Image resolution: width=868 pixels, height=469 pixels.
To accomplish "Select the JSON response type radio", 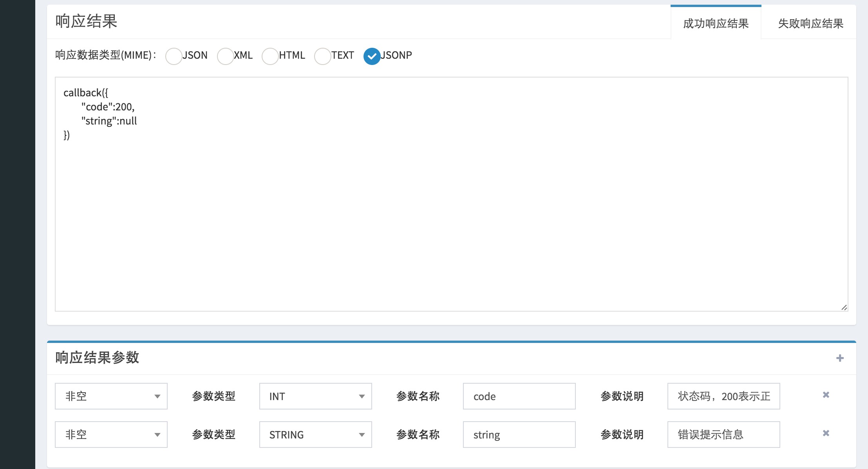I will [x=174, y=56].
